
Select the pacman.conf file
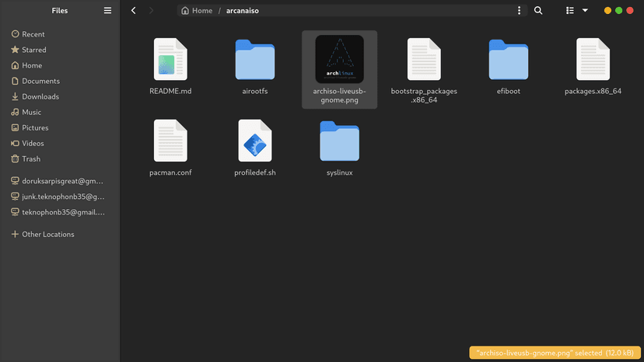coord(170,141)
